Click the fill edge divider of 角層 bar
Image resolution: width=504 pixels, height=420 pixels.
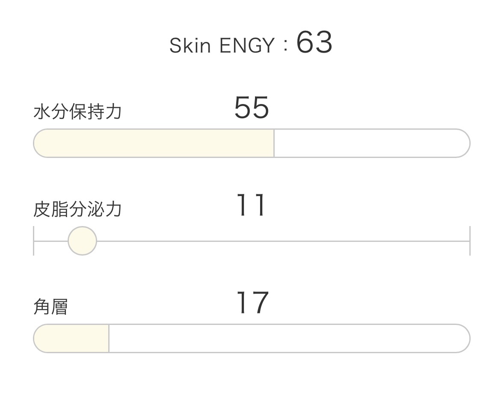coord(109,339)
